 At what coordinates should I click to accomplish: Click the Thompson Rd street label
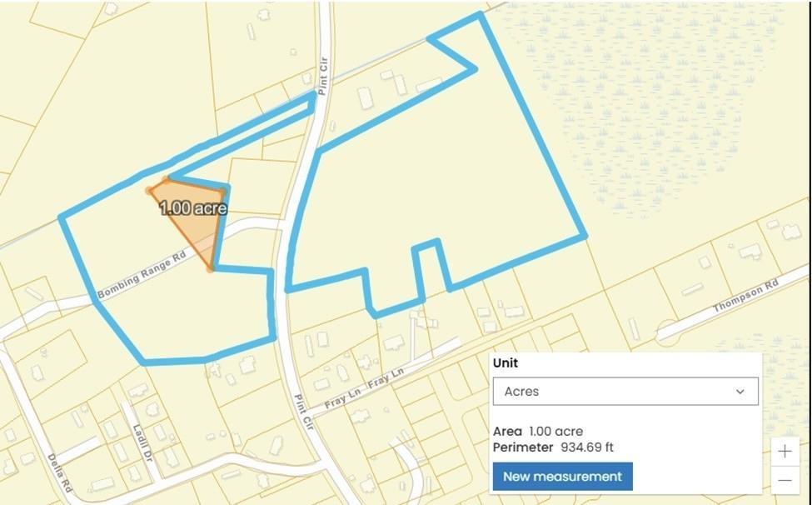[x=745, y=296]
